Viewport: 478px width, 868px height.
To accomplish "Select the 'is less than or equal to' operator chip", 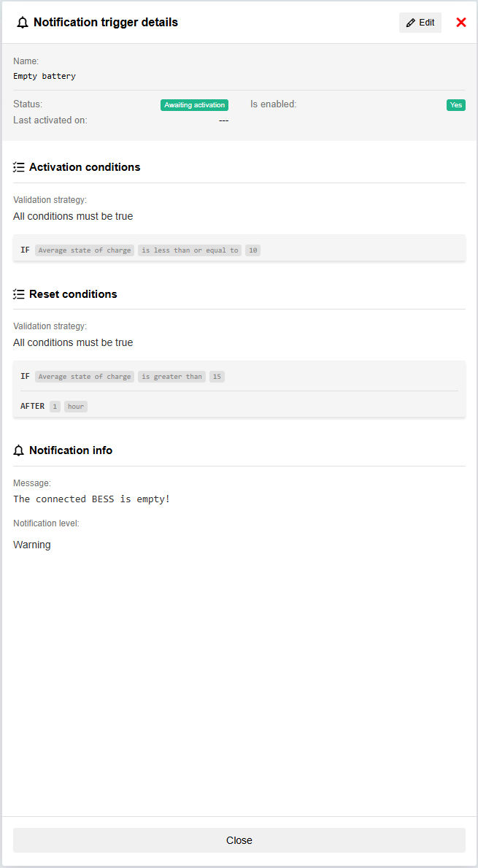I will tap(190, 250).
